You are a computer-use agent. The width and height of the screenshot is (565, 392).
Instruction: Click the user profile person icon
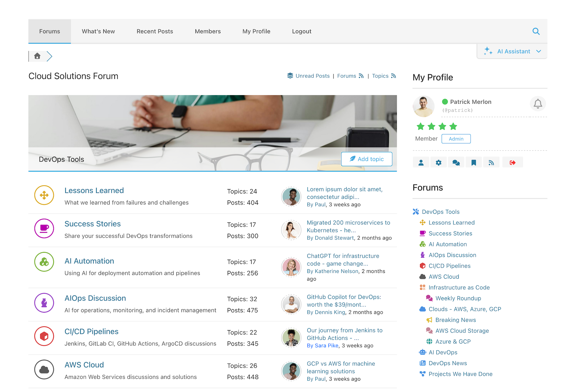421,163
